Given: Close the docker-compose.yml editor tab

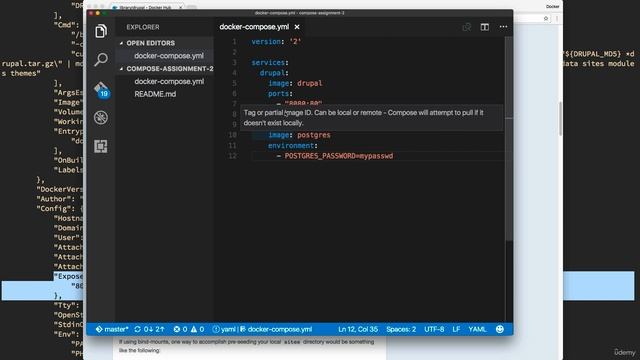Looking at the screenshot, I should click(x=297, y=27).
